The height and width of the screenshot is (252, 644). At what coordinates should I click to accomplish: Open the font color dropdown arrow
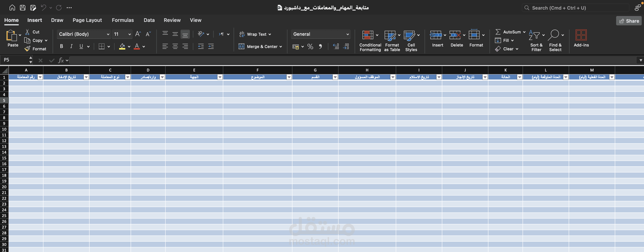(x=144, y=46)
